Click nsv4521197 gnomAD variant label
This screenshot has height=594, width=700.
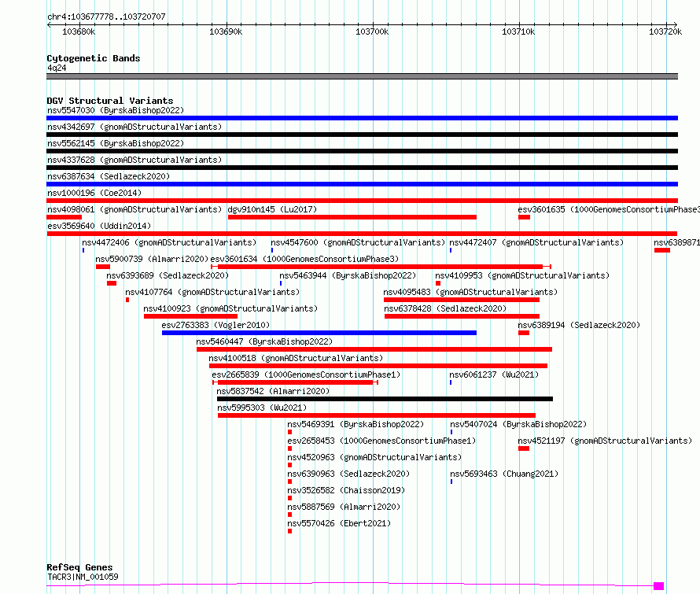pyautogui.click(x=605, y=441)
